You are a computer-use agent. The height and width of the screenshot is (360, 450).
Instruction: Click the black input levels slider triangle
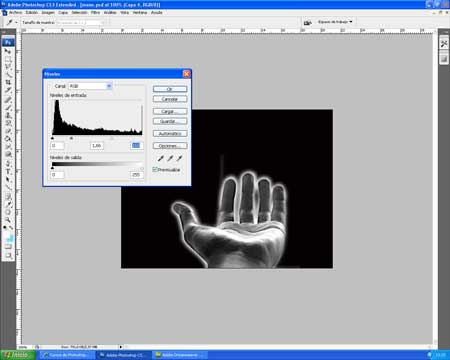[52, 138]
